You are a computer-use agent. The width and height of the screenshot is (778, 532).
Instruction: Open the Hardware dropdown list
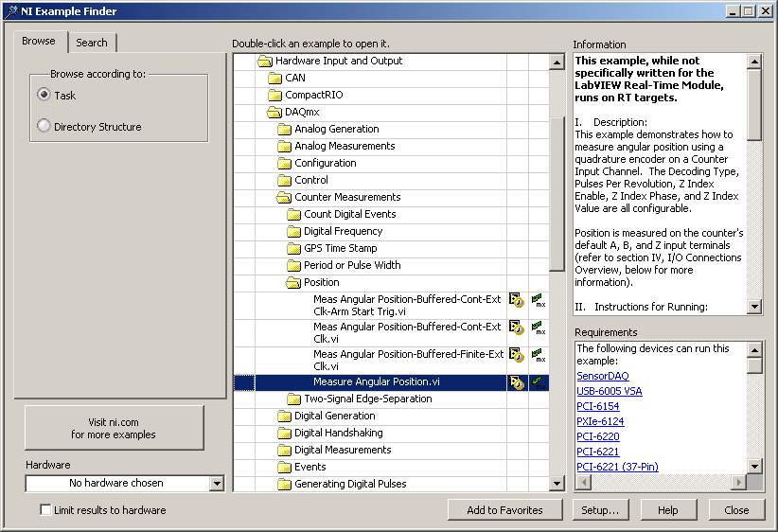[x=217, y=484]
